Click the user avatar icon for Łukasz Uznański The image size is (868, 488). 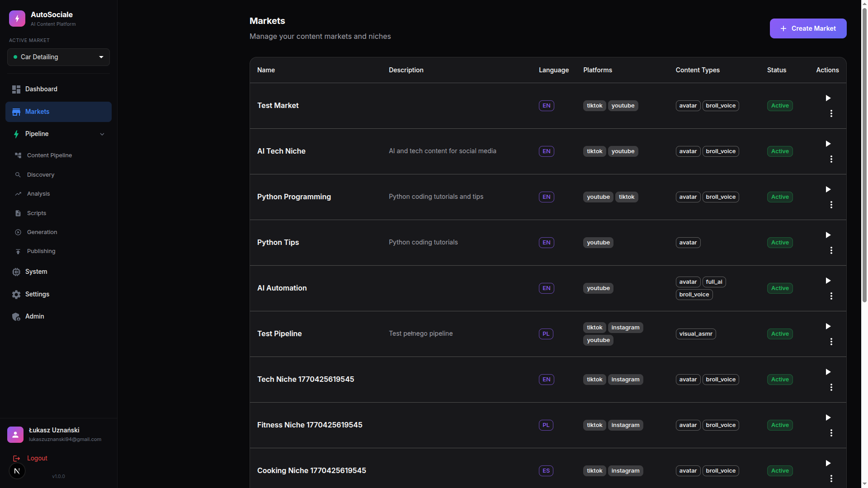pyautogui.click(x=15, y=435)
